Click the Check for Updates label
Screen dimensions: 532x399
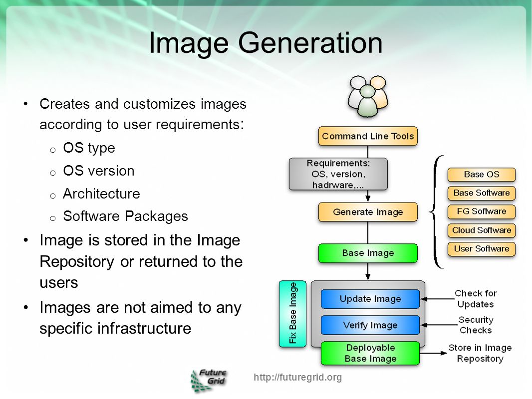[475, 299]
